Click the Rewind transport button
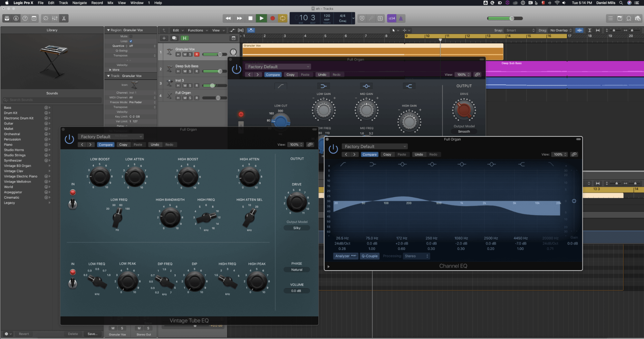 point(228,18)
